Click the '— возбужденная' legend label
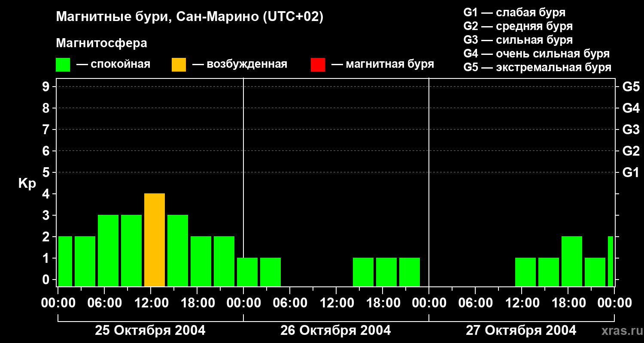The width and height of the screenshot is (644, 343). click(240, 65)
